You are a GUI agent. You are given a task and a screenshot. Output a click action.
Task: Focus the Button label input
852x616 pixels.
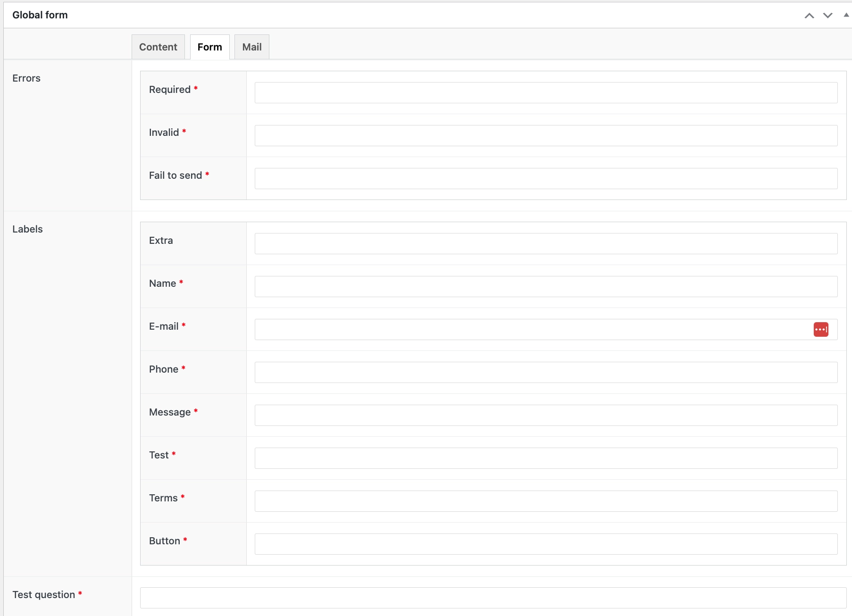[546, 544]
